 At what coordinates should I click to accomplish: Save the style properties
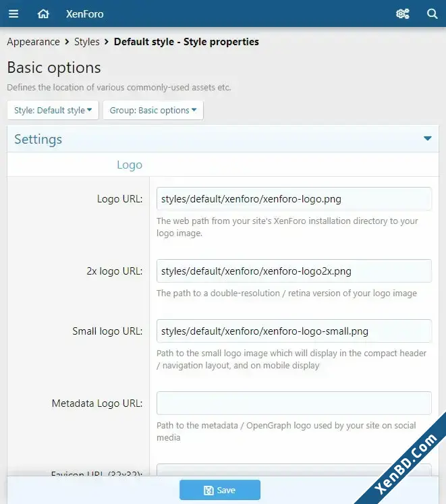[220, 491]
